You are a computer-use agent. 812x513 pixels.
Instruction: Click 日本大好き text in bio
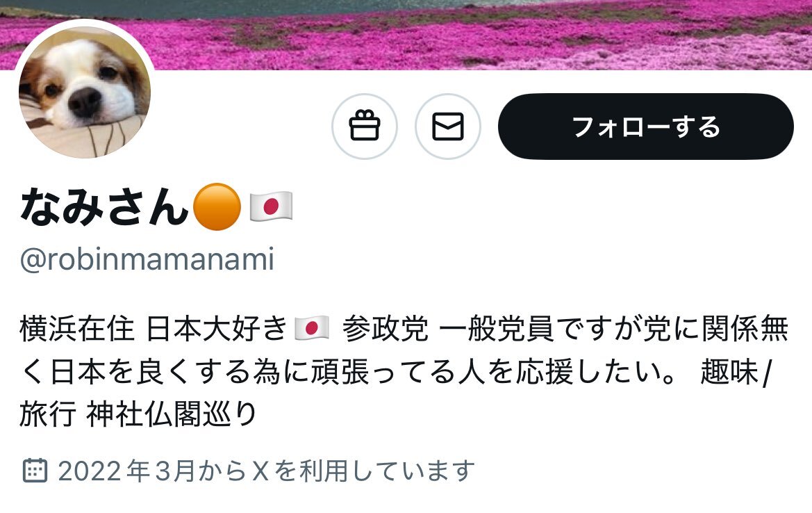point(217,329)
